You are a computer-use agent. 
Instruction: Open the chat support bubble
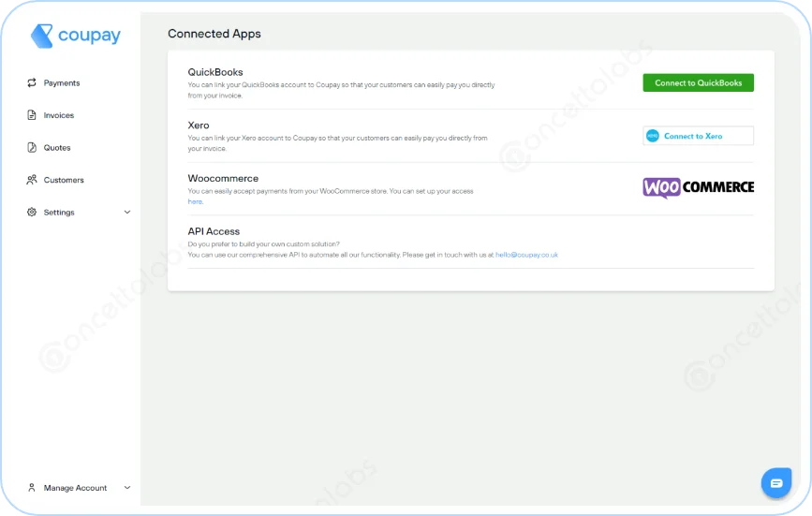pyautogui.click(x=775, y=483)
